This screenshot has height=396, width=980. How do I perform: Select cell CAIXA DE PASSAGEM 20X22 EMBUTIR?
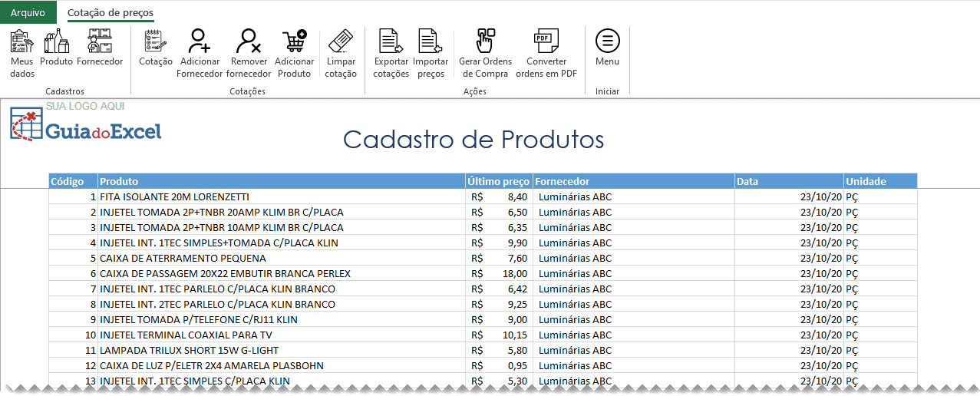[x=281, y=273]
